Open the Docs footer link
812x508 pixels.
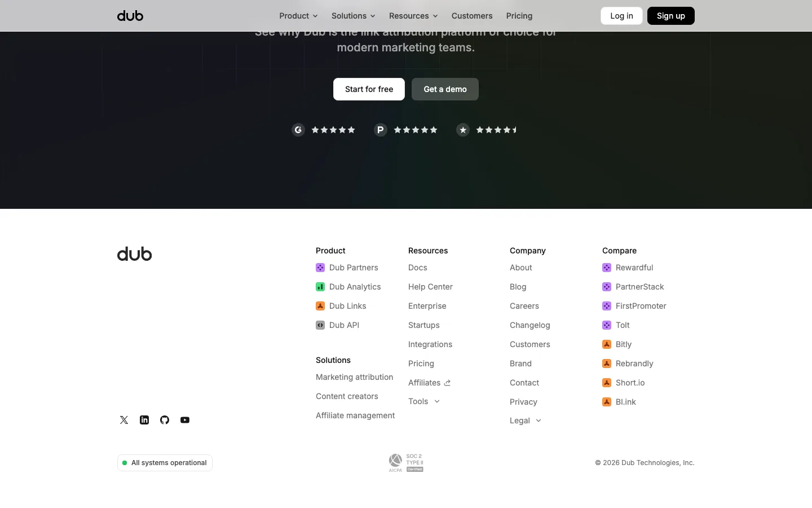(418, 268)
